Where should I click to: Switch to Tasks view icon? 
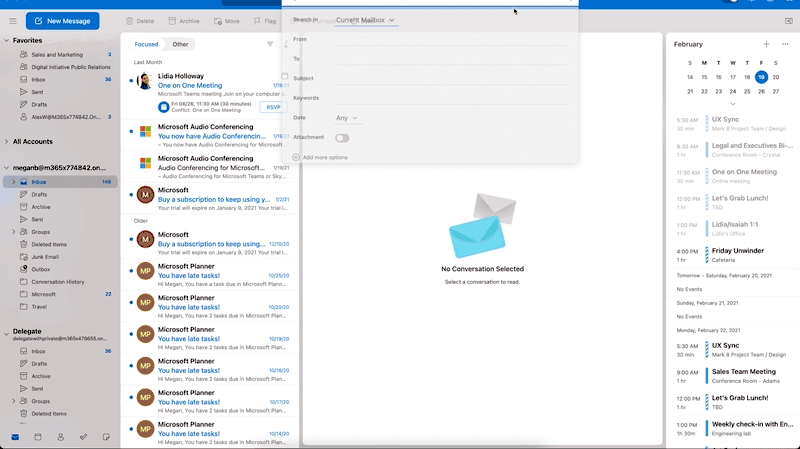click(83, 437)
